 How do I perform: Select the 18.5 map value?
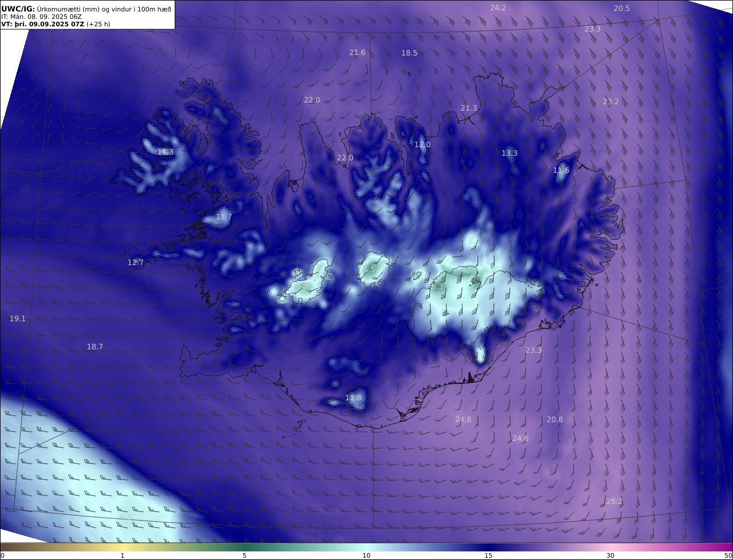tap(409, 53)
